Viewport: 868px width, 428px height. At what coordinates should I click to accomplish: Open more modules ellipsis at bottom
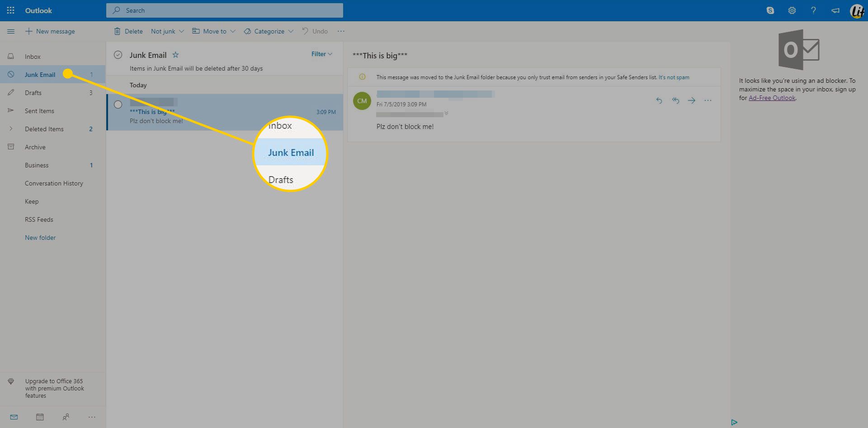pos(92,417)
